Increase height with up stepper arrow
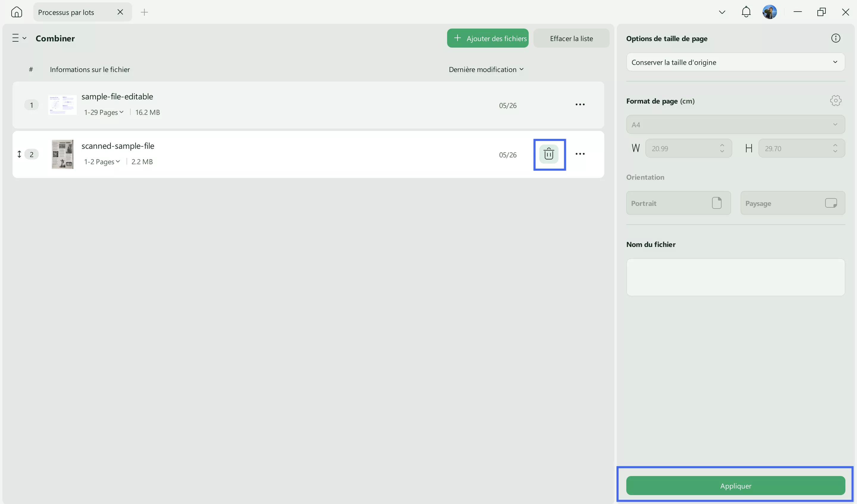Viewport: 857px width, 504px height. 835,145
